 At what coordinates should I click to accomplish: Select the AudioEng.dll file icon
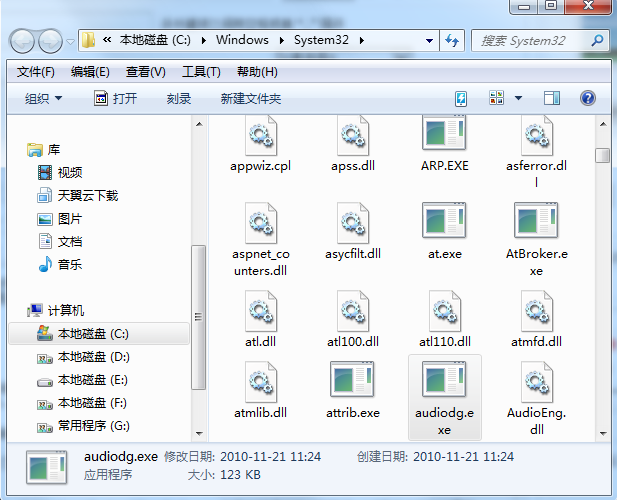click(537, 382)
